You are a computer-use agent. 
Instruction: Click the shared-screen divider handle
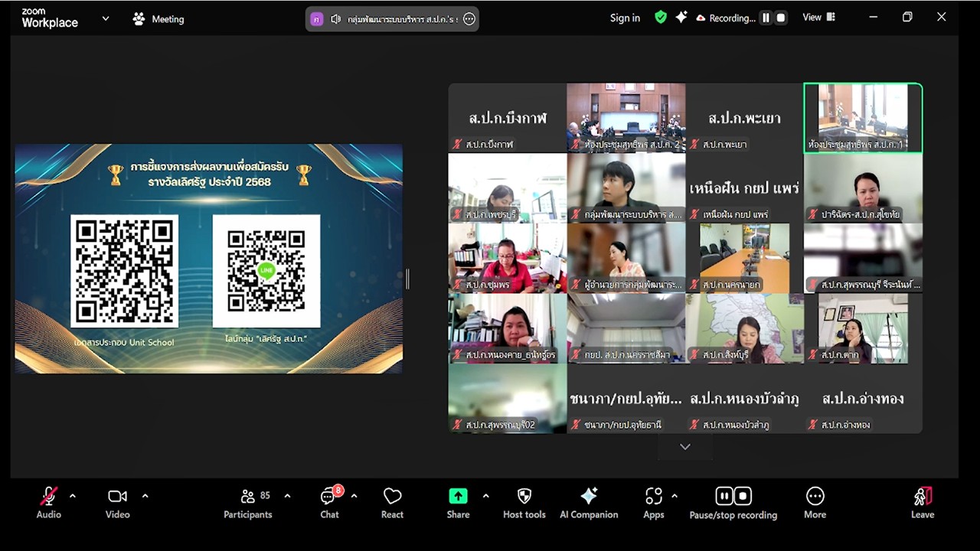pos(407,279)
